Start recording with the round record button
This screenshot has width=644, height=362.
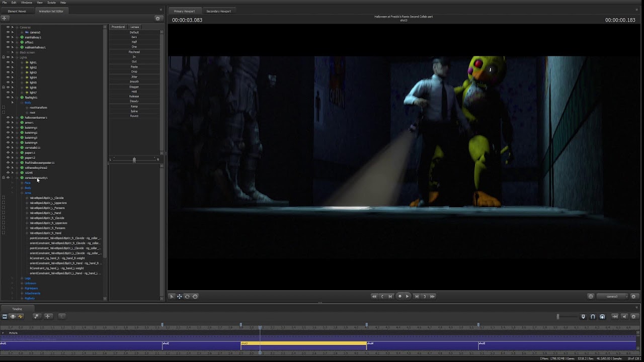coord(399,296)
